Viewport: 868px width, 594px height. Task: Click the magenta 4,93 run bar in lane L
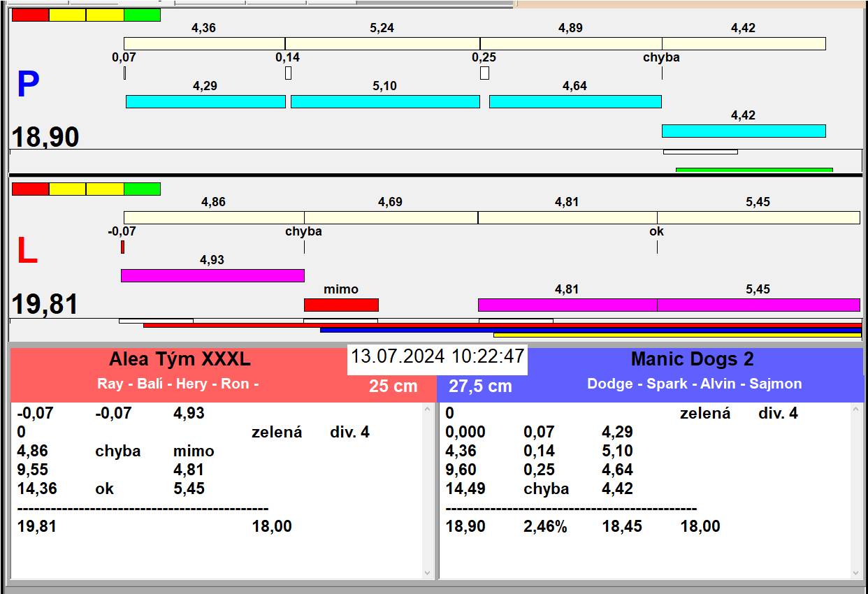click(x=212, y=275)
